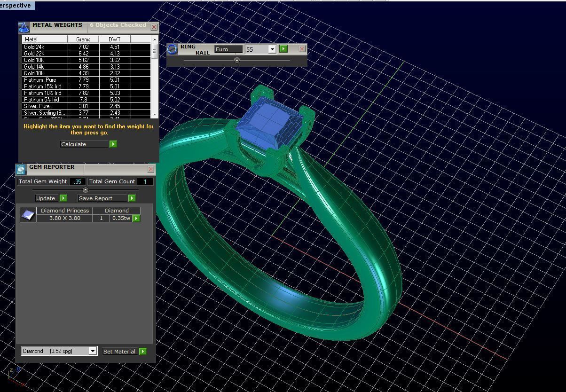The image size is (566, 392).
Task: Click the Total Gem Count value field
Action: pyautogui.click(x=145, y=181)
